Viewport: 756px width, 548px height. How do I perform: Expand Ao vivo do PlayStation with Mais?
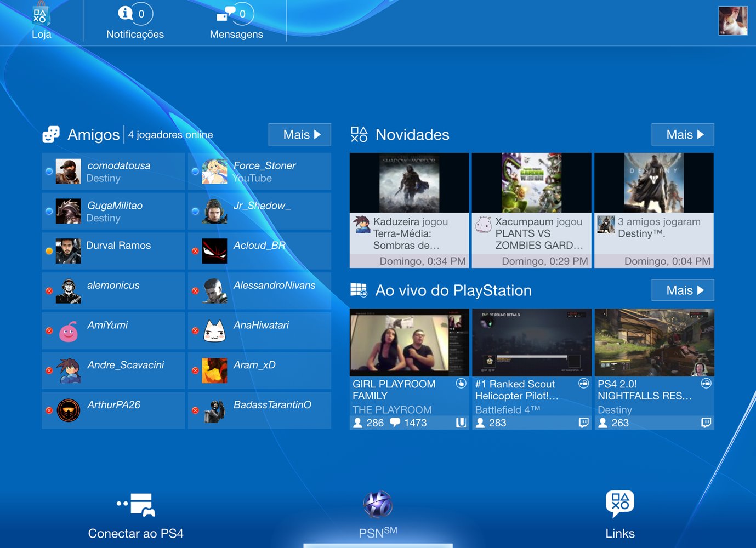(683, 290)
